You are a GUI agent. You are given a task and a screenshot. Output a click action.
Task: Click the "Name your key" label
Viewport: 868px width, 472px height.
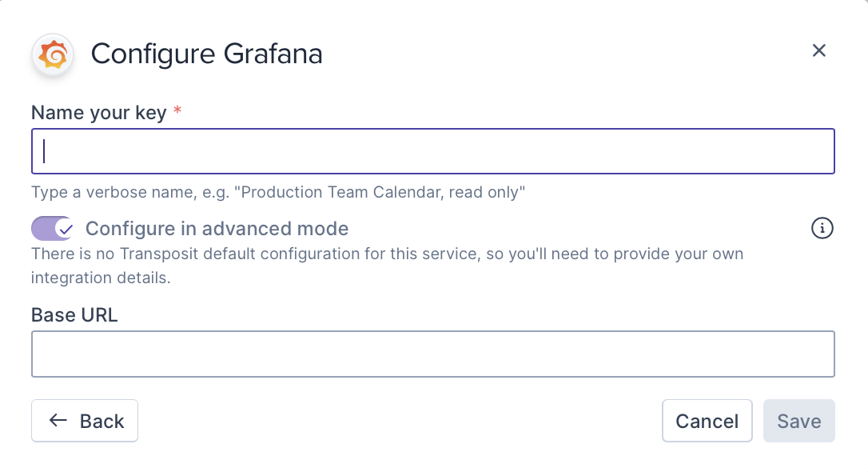click(x=99, y=113)
